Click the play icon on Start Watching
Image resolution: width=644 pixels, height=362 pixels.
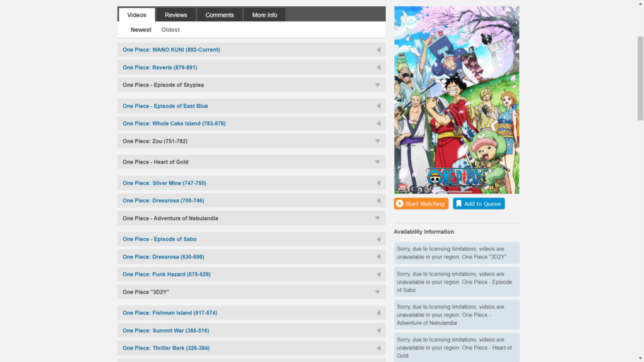[x=399, y=204]
